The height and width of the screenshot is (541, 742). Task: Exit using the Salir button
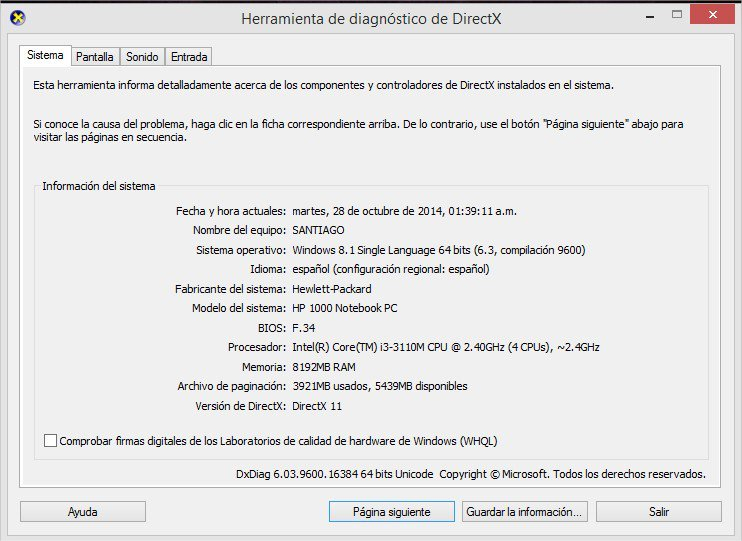(x=658, y=512)
